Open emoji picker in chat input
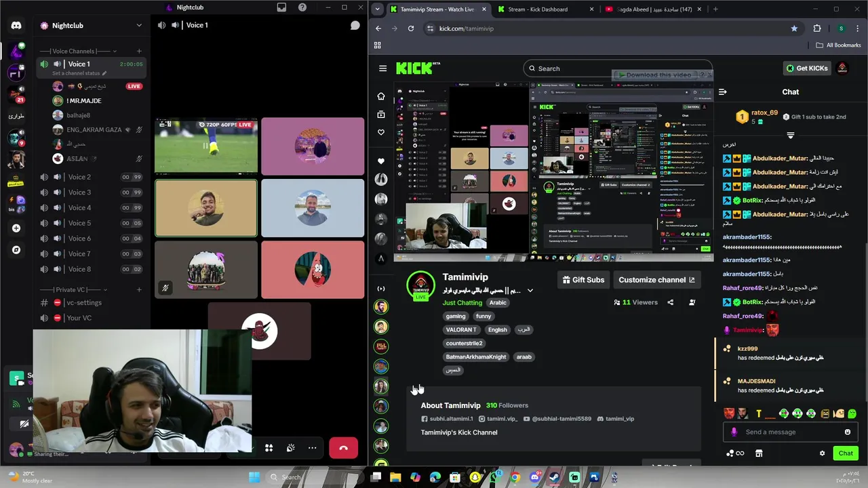 847,432
